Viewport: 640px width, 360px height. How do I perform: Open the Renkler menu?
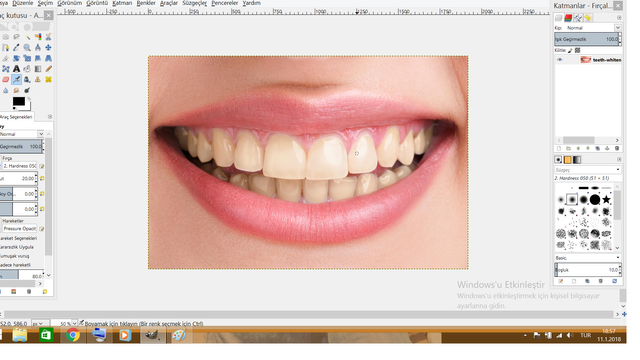click(x=146, y=3)
